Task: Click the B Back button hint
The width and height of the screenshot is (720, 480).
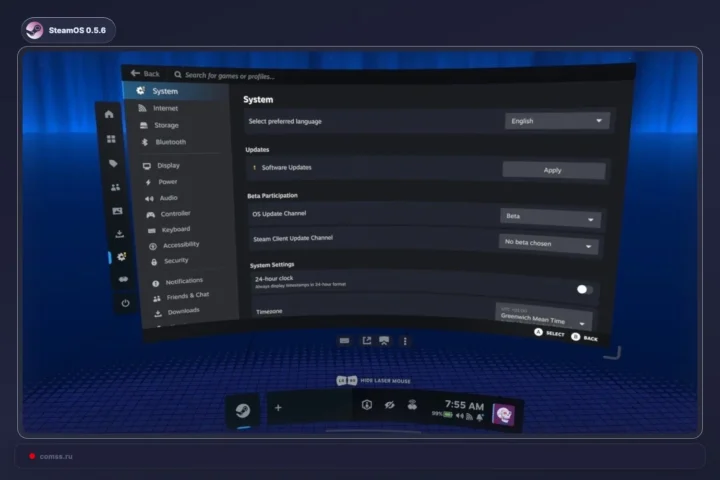Action: pos(585,338)
